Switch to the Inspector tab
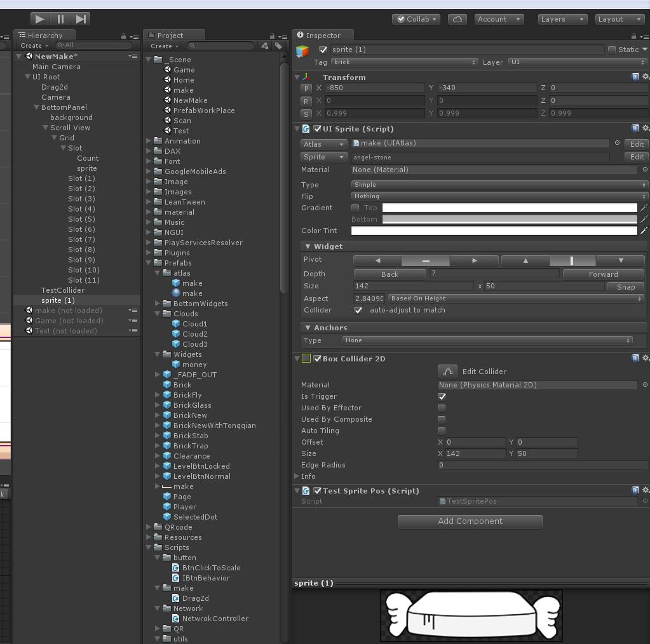This screenshot has height=644, width=650. pos(323,35)
